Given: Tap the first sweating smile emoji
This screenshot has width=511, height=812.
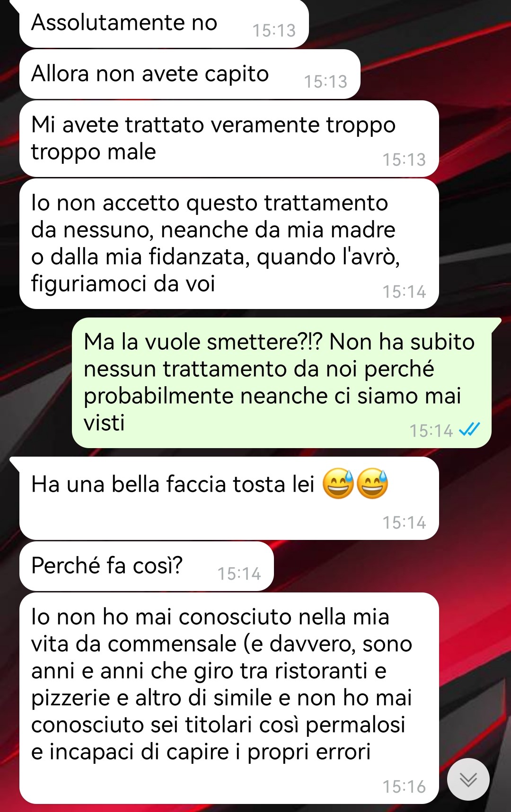Looking at the screenshot, I should [338, 484].
